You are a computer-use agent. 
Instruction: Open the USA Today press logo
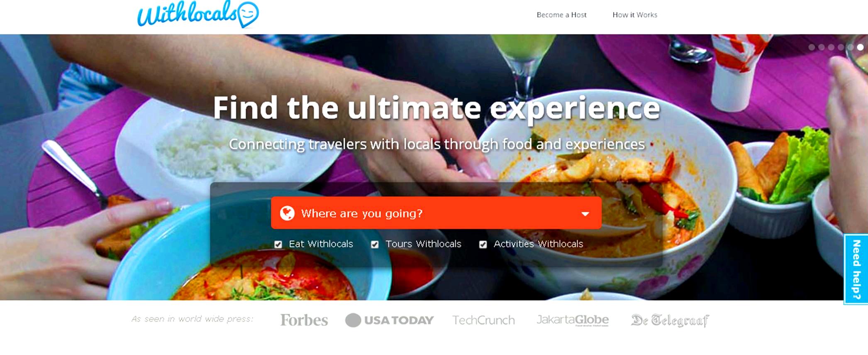[x=389, y=320]
